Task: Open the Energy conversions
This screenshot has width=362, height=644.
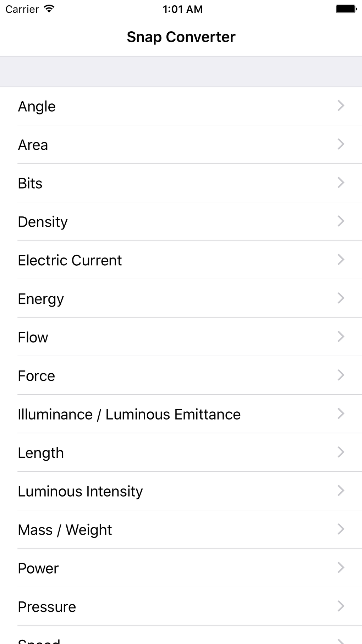Action: [x=41, y=299]
